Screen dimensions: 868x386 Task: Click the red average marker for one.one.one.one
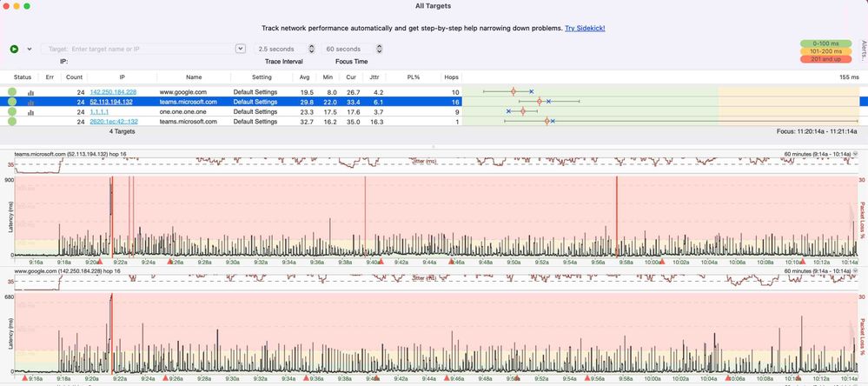522,111
